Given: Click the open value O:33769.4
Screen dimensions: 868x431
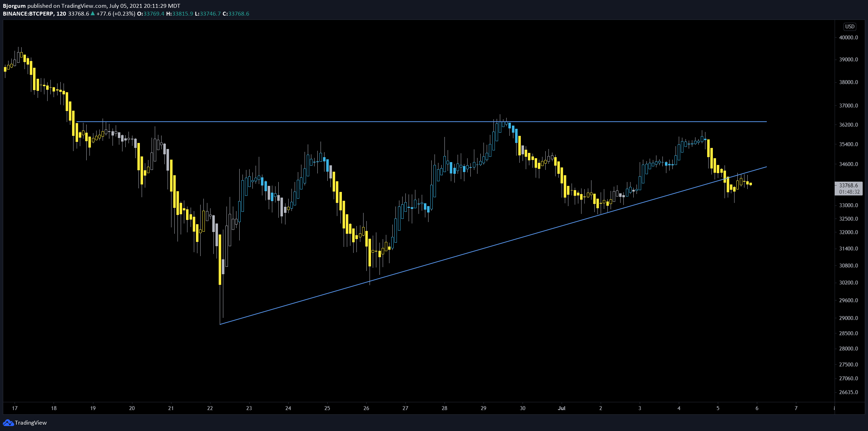Looking at the screenshot, I should pyautogui.click(x=151, y=14).
